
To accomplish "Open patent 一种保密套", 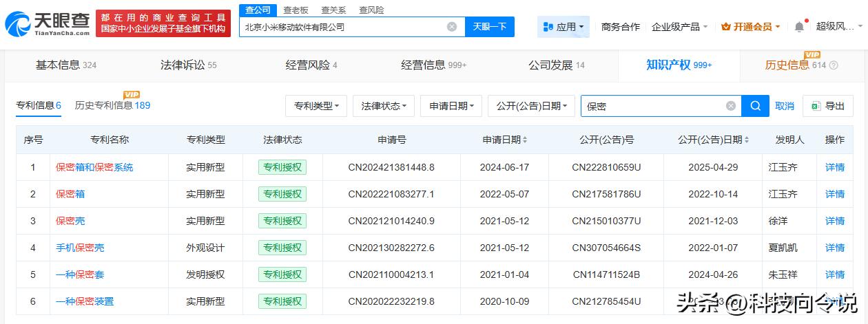I will pos(80,274).
